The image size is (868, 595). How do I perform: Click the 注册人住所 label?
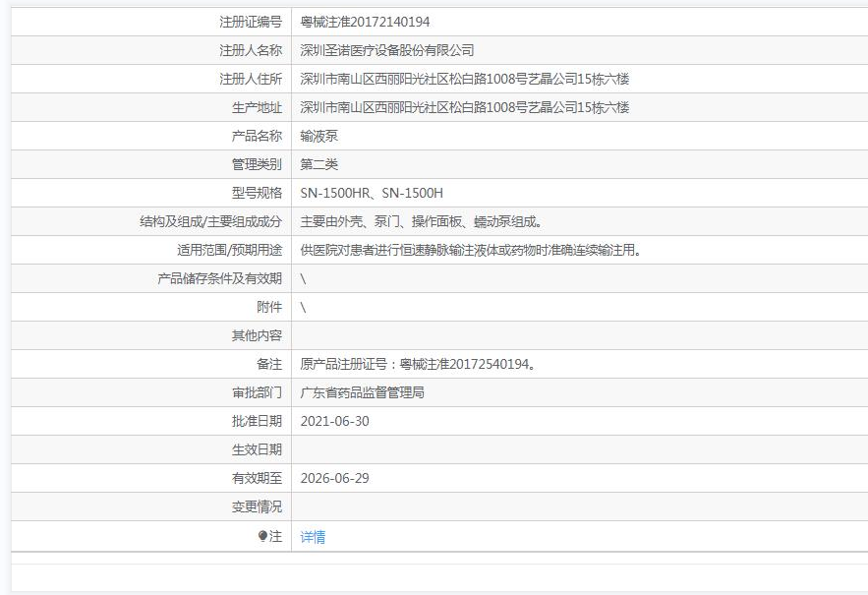click(x=251, y=79)
